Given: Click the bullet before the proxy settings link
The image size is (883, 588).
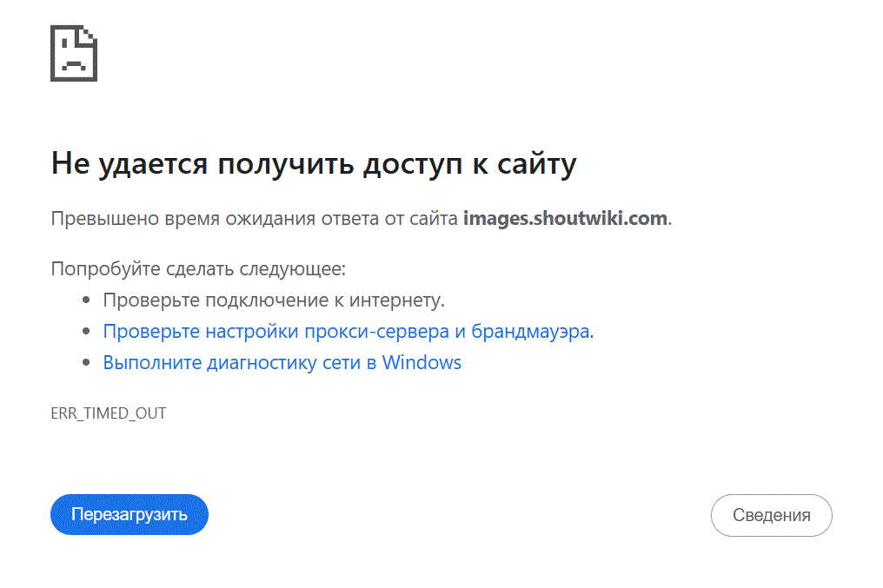Looking at the screenshot, I should coord(86,332).
